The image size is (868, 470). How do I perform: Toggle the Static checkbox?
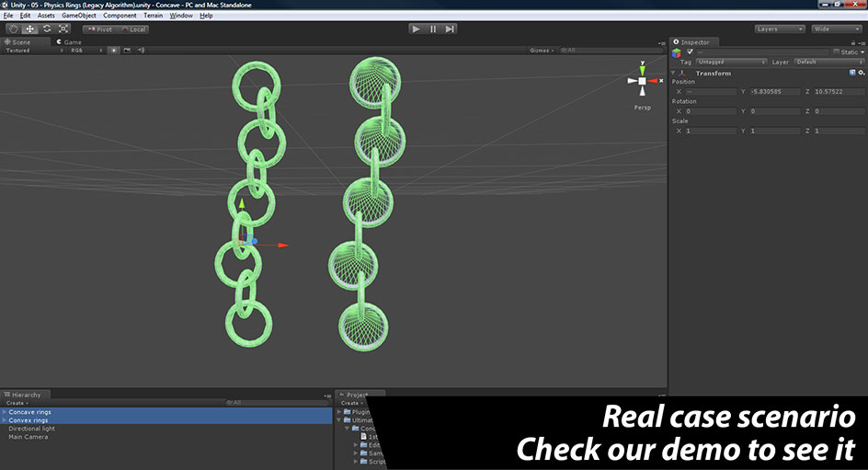[837, 52]
